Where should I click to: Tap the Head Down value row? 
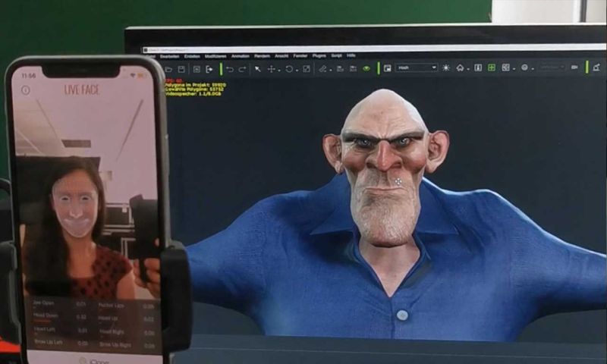pyautogui.click(x=60, y=317)
